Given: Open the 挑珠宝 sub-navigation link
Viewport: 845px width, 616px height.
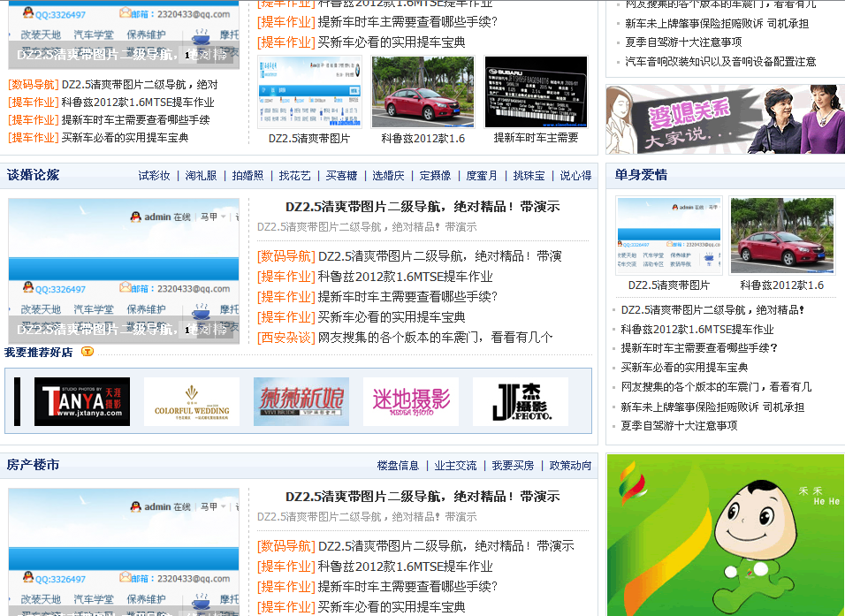Looking at the screenshot, I should coord(529,176).
